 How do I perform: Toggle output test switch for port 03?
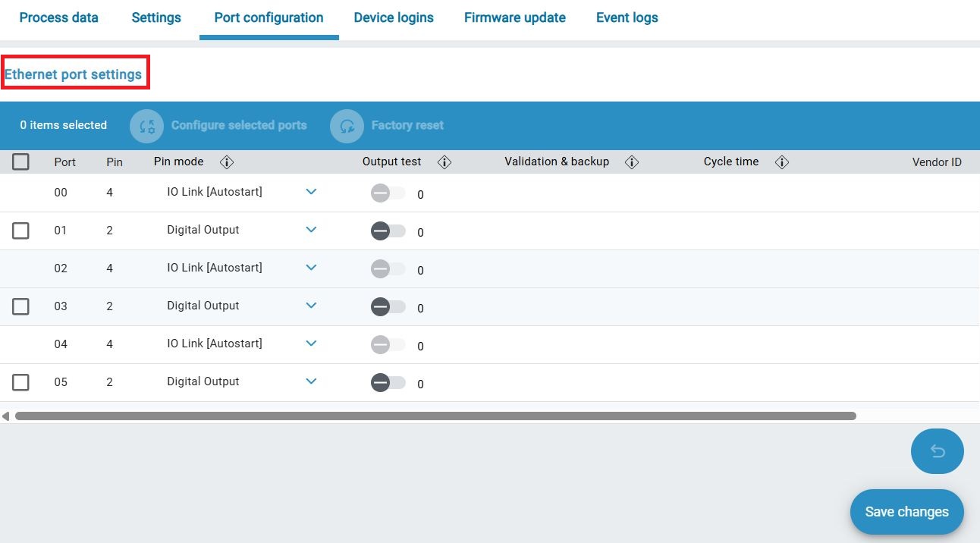tap(388, 307)
